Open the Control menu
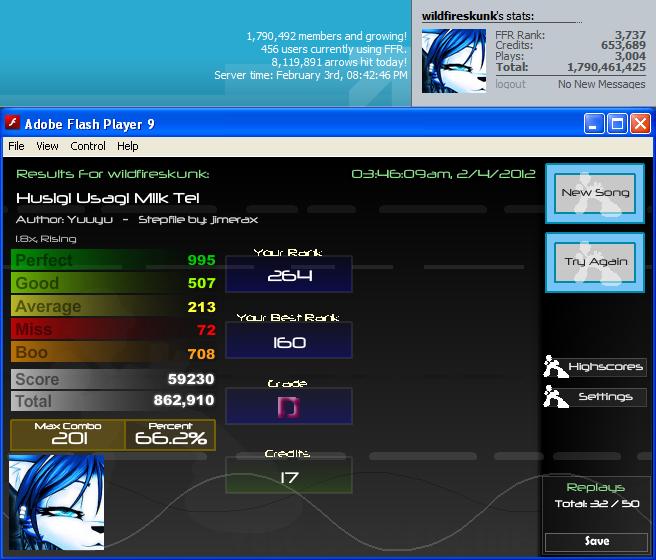This screenshot has width=656, height=560. [88, 146]
